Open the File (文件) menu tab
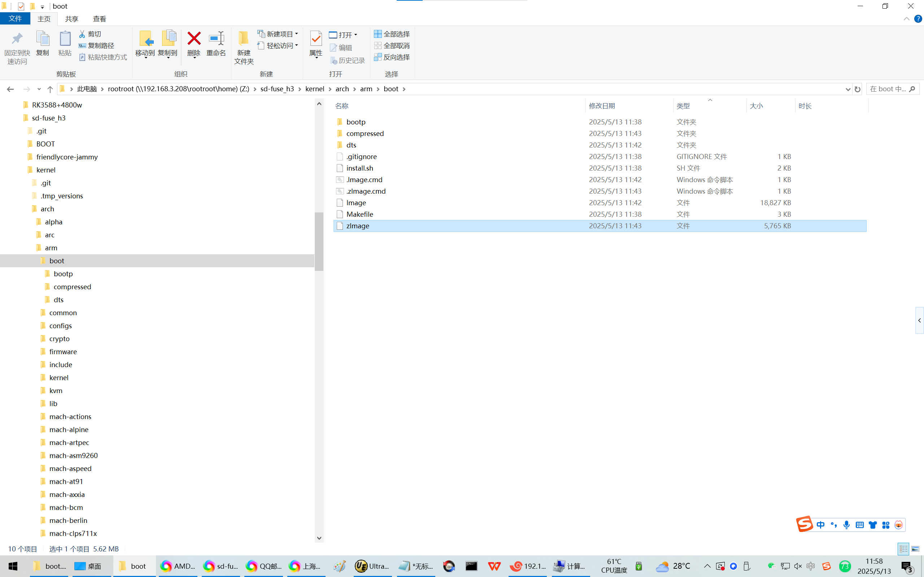The image size is (924, 577). point(15,19)
